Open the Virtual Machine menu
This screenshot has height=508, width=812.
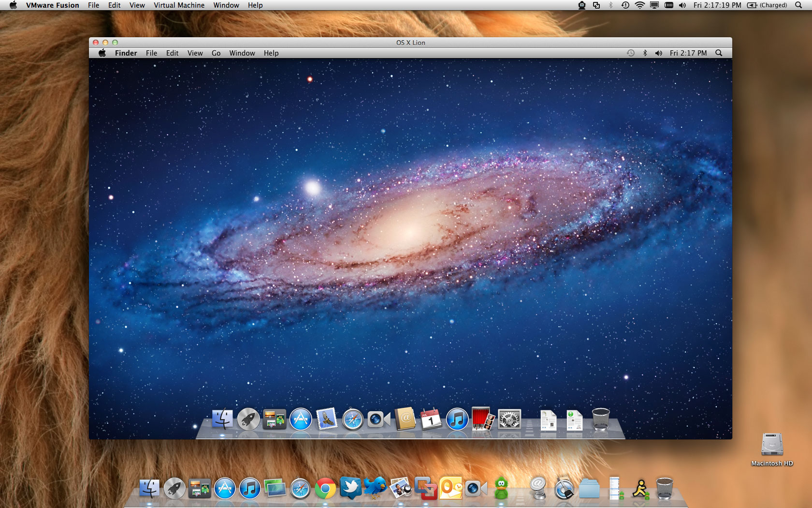pos(178,5)
